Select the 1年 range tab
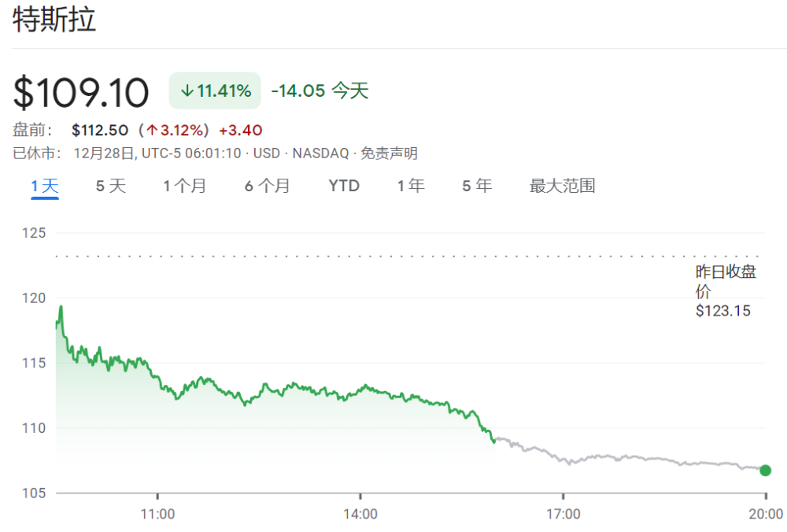 click(x=411, y=187)
